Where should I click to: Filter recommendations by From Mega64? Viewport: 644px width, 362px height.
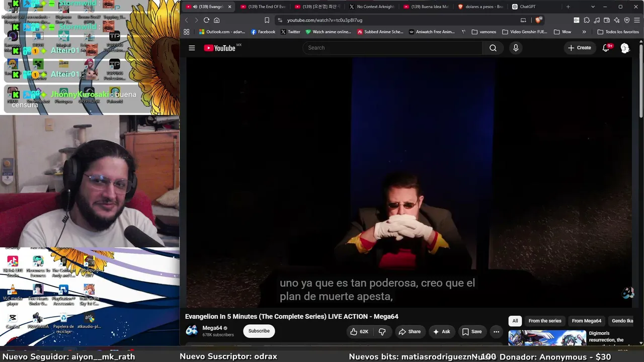tap(587, 321)
